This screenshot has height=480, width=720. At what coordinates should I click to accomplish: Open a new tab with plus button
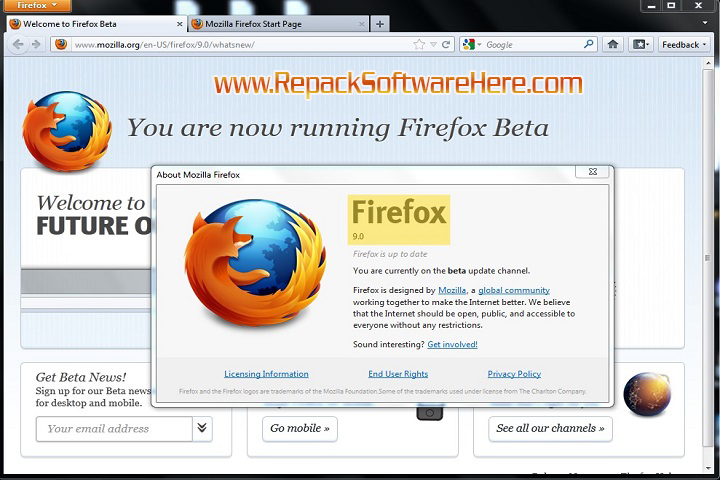pos(380,24)
